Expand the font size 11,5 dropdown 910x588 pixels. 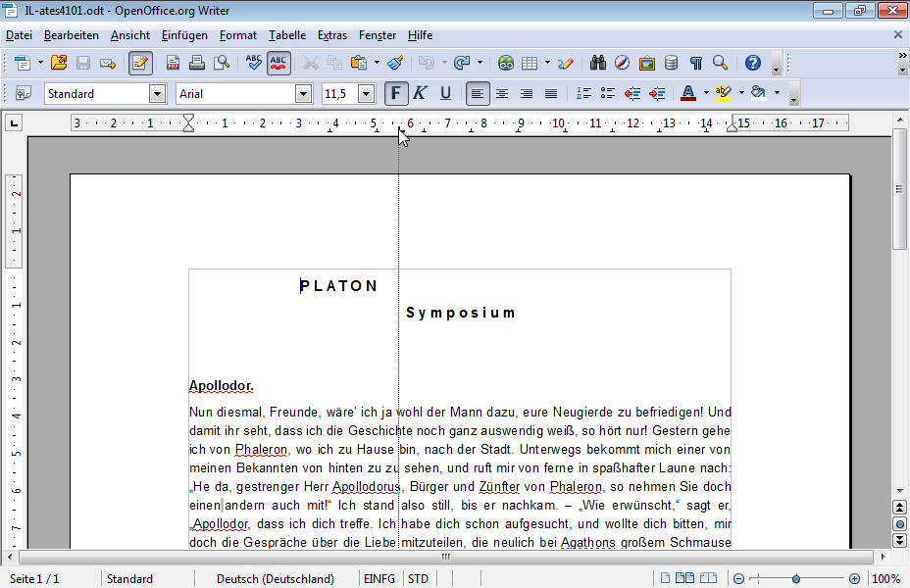[366, 94]
